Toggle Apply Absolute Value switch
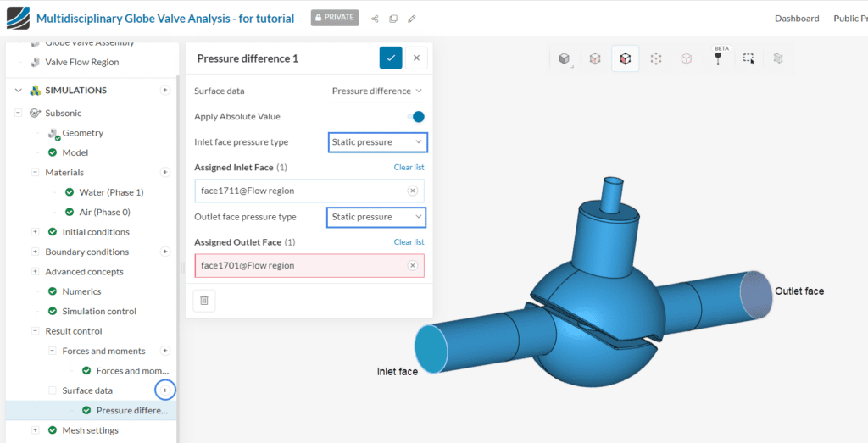Image resolution: width=868 pixels, height=443 pixels. click(x=415, y=117)
